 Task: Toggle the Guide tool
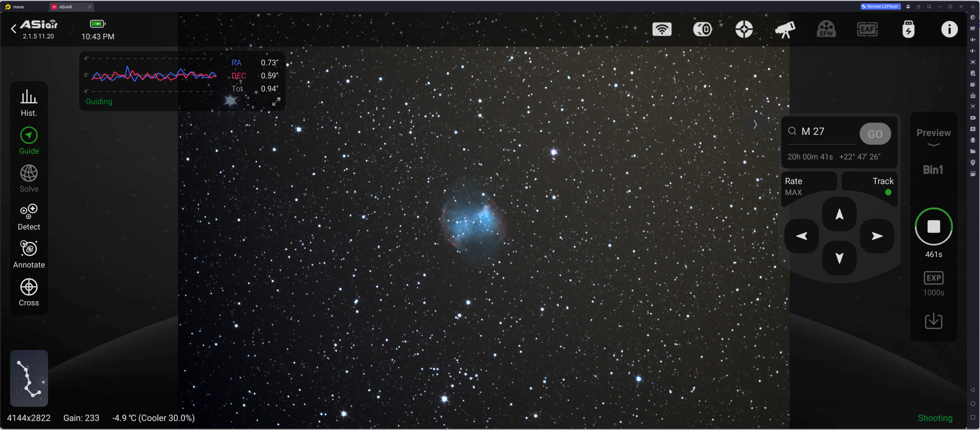click(x=29, y=141)
